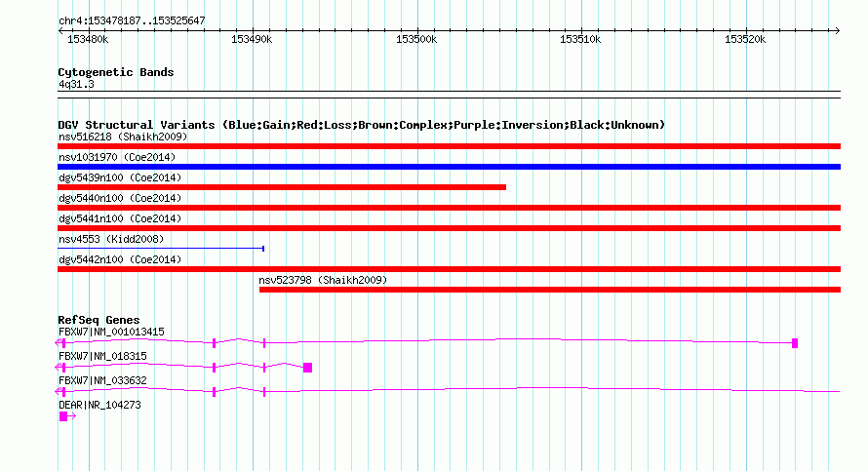Screen dimensions: 868x471
Task: Click the dgv5442n100 (Coe2014) label
Action: click(120, 259)
